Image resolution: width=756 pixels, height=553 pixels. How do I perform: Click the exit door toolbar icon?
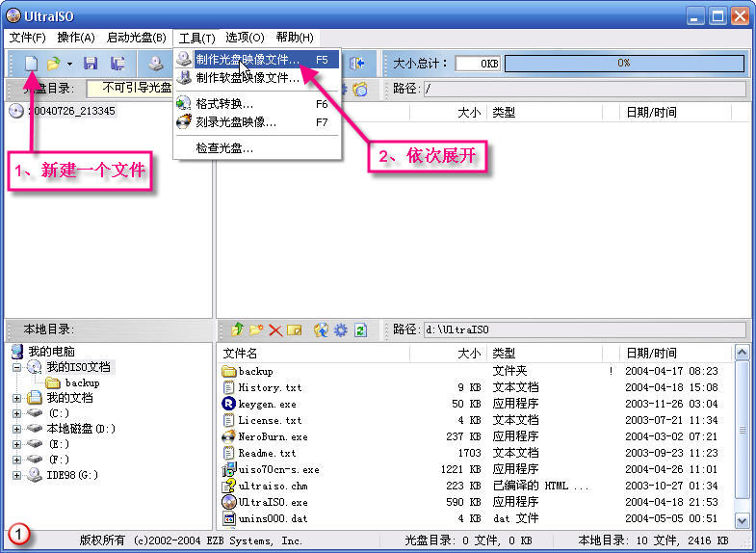point(357,64)
